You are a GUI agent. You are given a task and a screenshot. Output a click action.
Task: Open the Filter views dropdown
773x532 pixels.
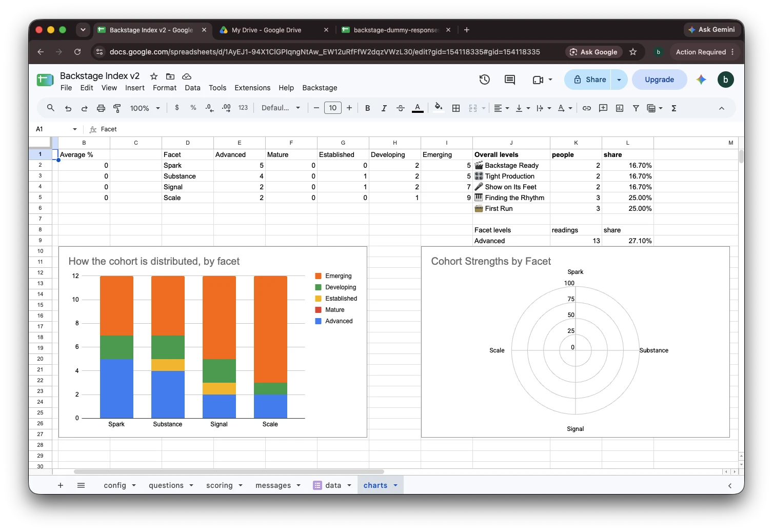click(655, 108)
